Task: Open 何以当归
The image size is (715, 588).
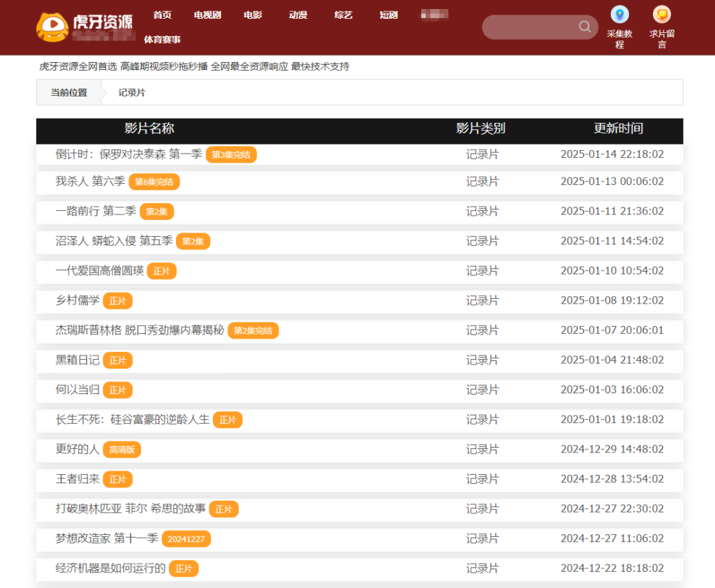Action: [x=78, y=390]
